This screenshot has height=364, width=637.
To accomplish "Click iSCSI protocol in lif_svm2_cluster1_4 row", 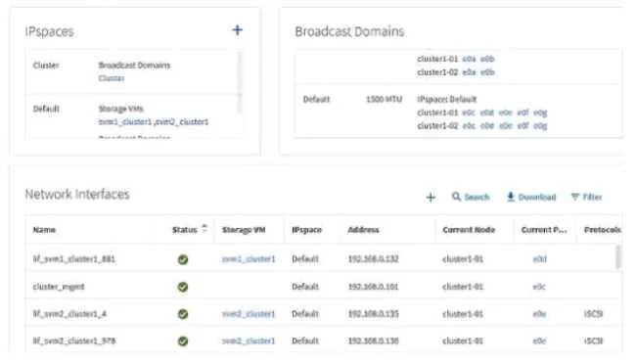I will click(594, 314).
